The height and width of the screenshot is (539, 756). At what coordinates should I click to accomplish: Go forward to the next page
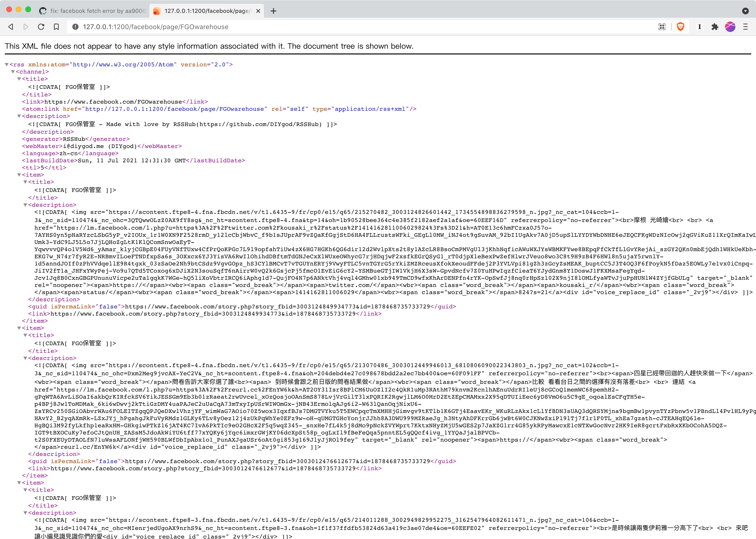[x=26, y=27]
